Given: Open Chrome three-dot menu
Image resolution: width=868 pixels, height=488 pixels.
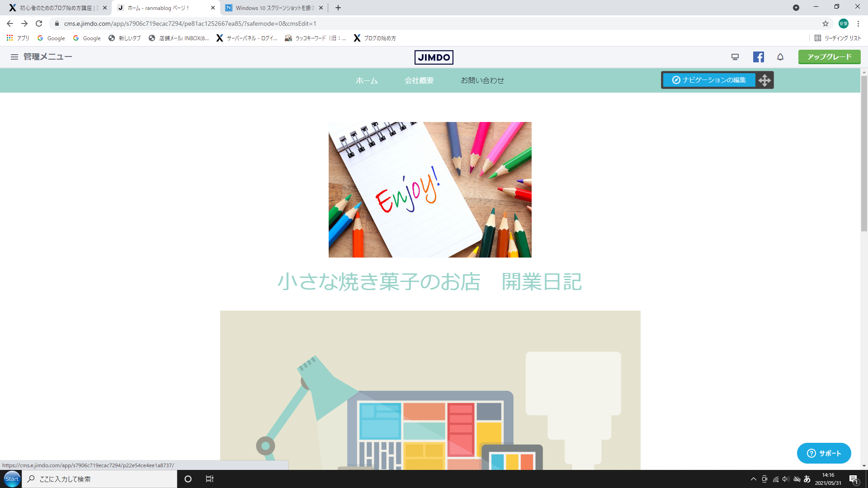Looking at the screenshot, I should point(858,23).
